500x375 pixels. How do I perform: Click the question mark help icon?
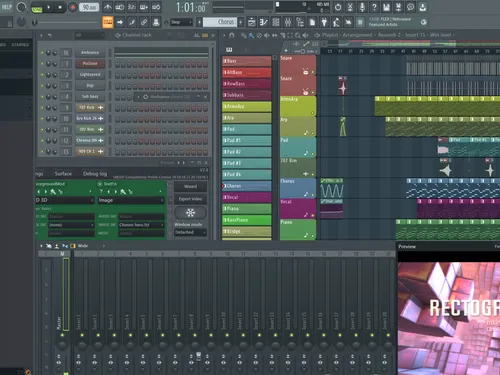click(x=374, y=7)
